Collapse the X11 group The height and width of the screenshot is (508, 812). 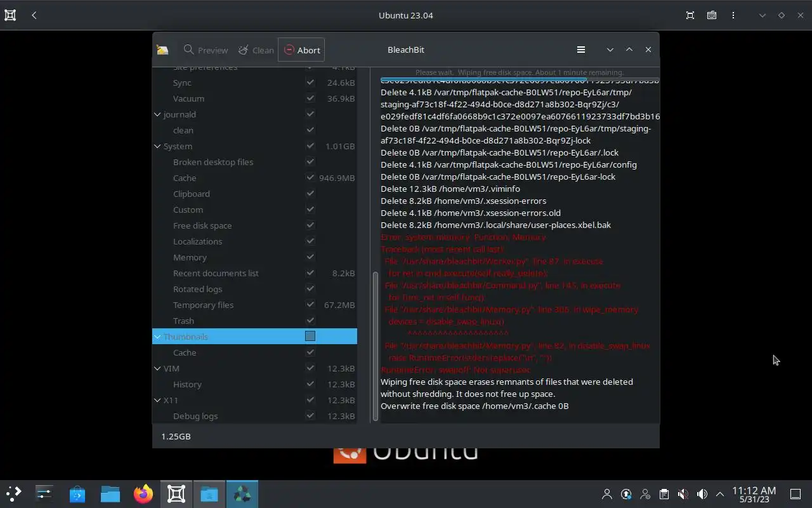tap(157, 400)
